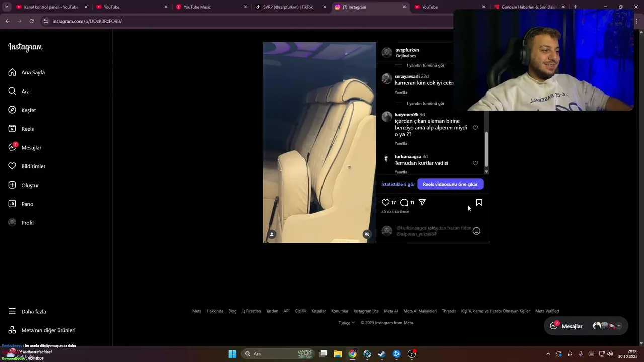Image resolution: width=644 pixels, height=362 pixels.
Task: Open Keşfet compass icon
Action: click(12, 110)
